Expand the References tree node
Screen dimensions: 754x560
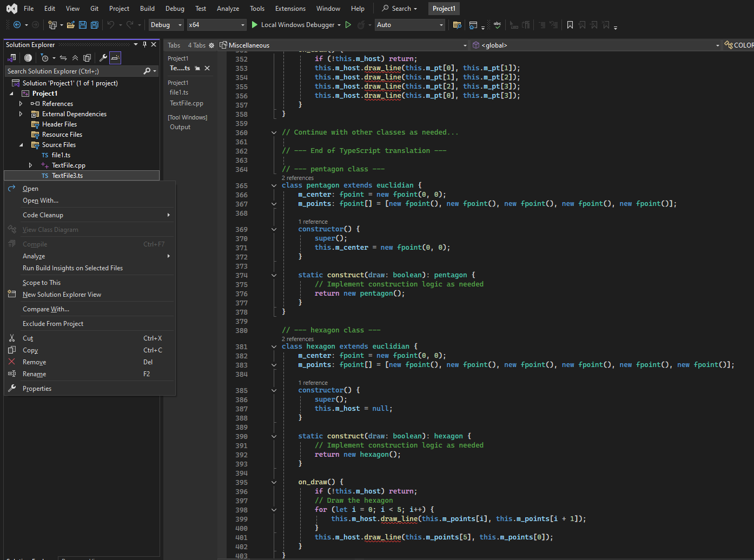21,104
